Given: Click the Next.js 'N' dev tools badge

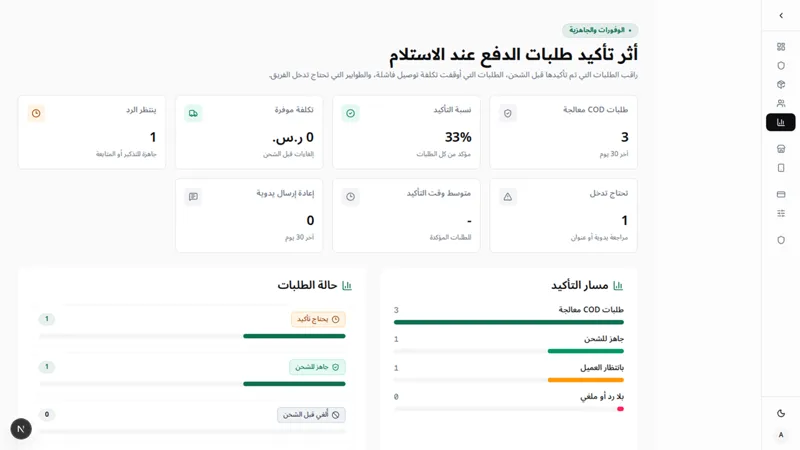Looking at the screenshot, I should tap(21, 429).
